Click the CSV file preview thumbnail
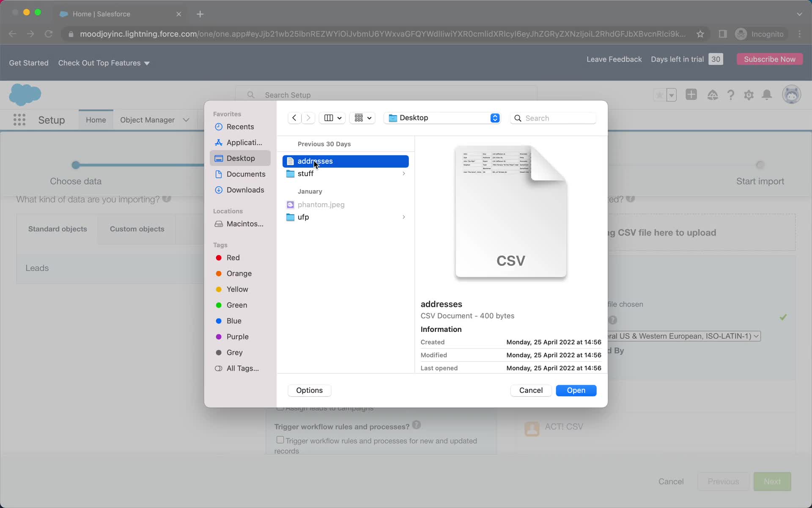This screenshot has width=812, height=508. point(511,212)
